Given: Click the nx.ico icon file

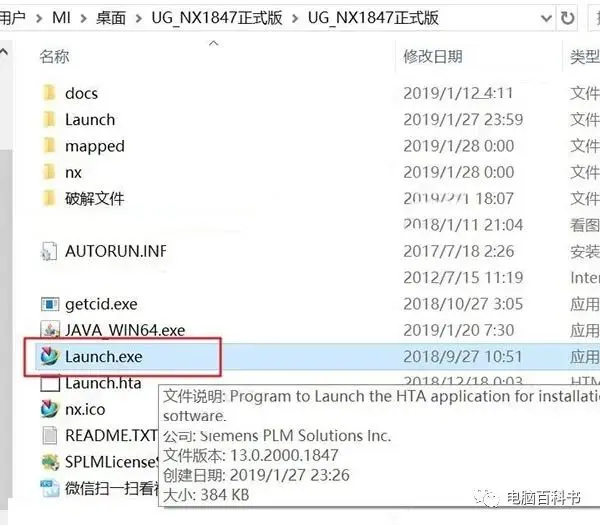Looking at the screenshot, I should click(x=50, y=409).
